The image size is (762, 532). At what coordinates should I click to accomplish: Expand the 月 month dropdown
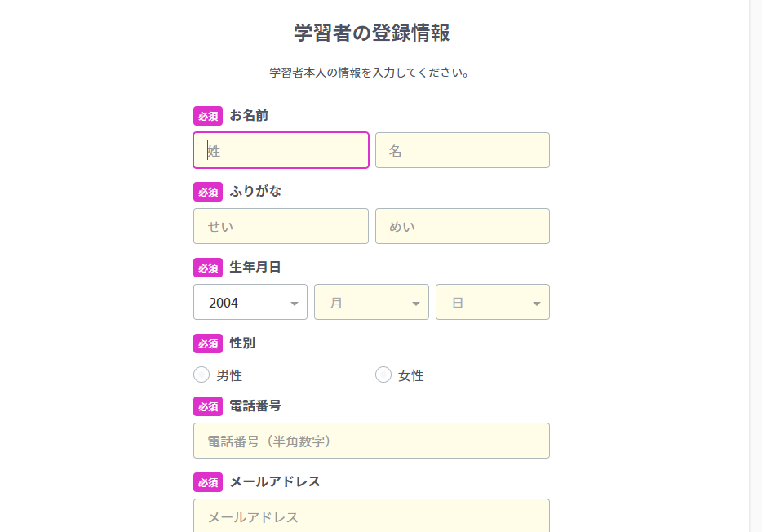[371, 302]
